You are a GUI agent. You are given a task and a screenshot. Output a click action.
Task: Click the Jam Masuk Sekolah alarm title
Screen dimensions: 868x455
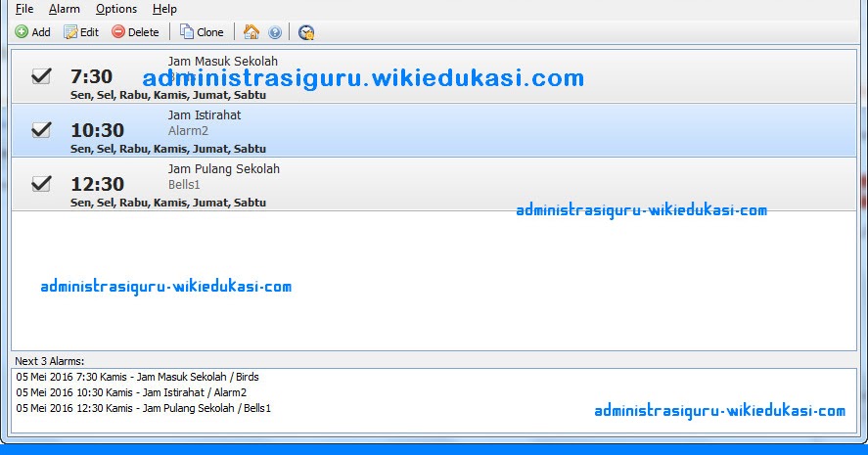222,61
